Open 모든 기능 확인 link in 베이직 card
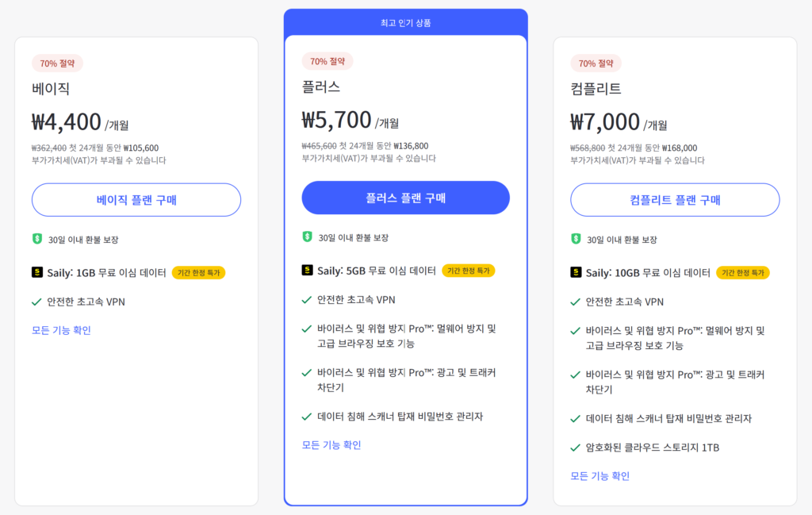 pos(61,330)
